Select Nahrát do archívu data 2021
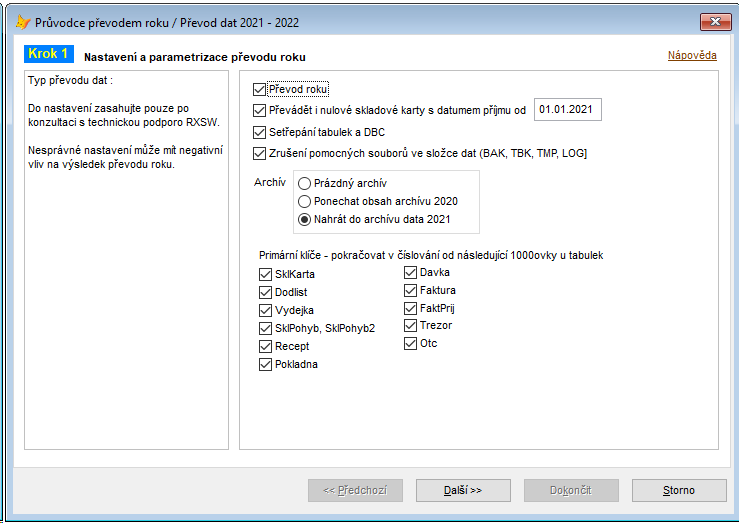This screenshot has height=523, width=739. coord(304,219)
